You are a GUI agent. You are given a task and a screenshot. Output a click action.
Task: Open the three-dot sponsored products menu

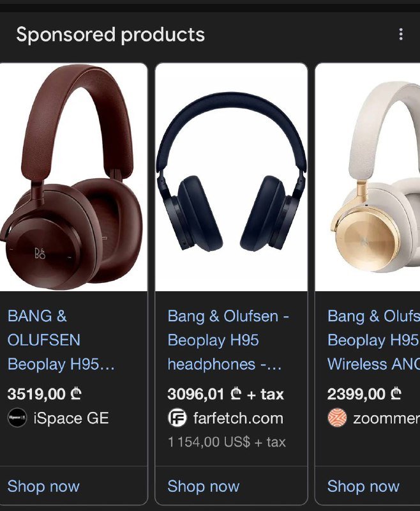coord(401,34)
